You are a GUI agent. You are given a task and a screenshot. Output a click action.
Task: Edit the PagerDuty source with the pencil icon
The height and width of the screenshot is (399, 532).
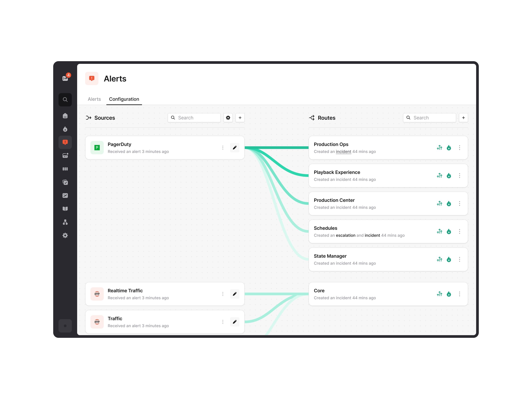click(235, 147)
